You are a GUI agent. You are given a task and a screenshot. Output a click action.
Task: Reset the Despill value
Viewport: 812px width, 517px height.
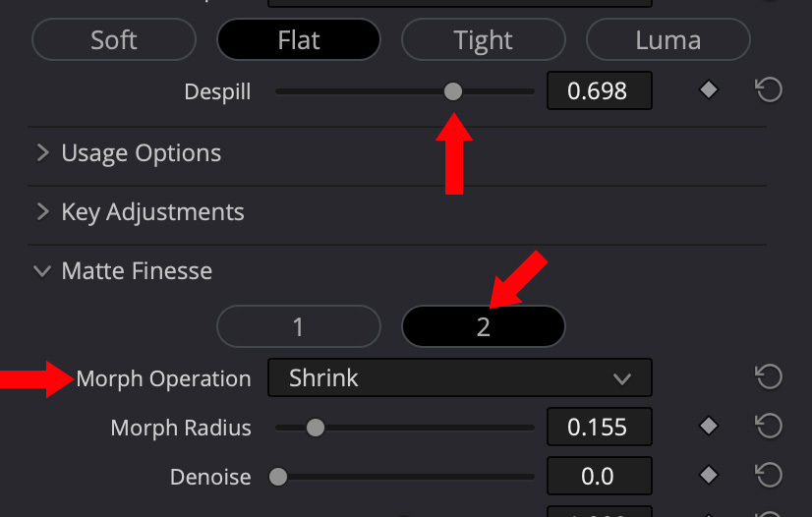click(768, 90)
